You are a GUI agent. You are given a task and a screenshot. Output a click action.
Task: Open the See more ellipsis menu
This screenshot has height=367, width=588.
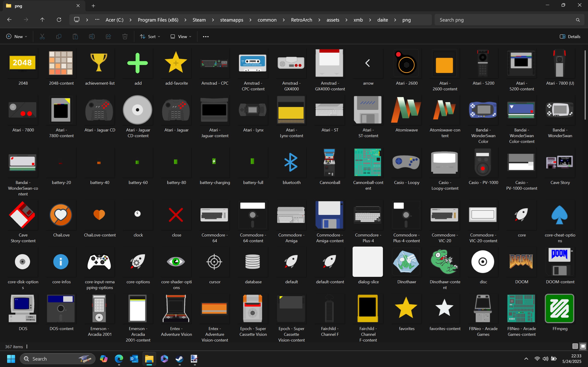[x=206, y=37]
